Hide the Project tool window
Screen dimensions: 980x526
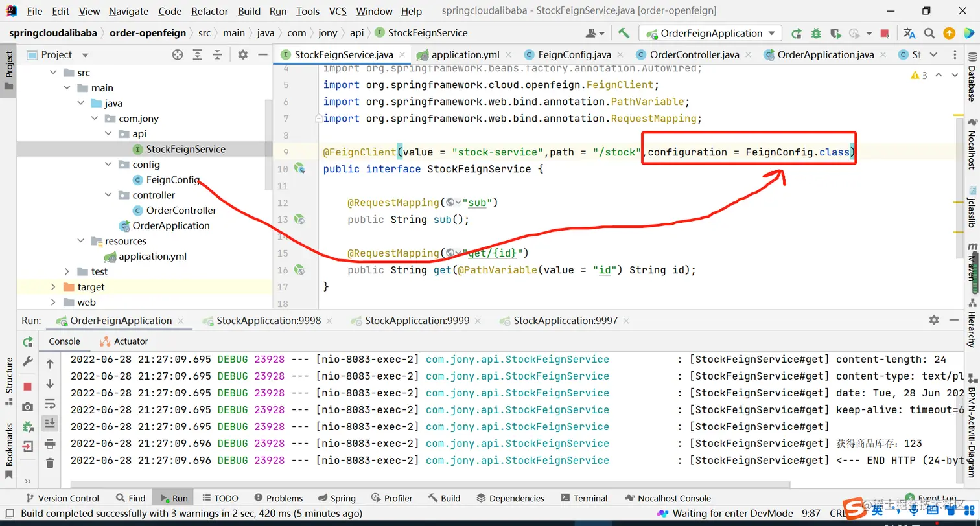pyautogui.click(x=262, y=55)
